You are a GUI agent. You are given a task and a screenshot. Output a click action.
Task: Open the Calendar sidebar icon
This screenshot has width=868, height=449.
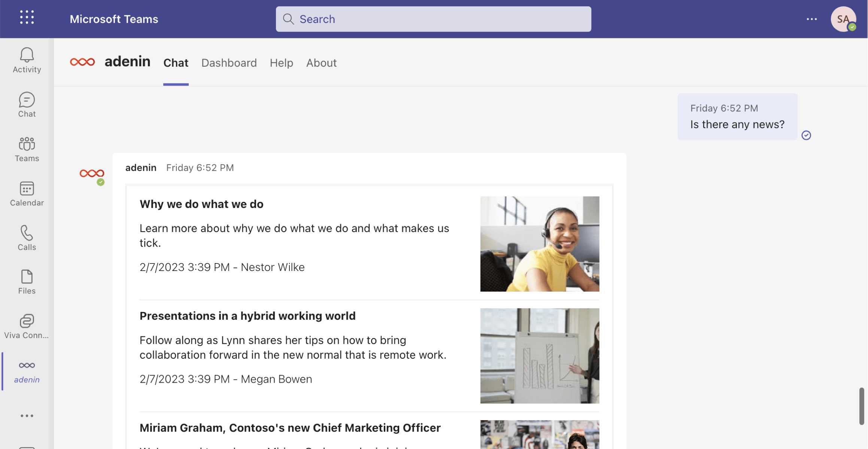click(x=27, y=194)
